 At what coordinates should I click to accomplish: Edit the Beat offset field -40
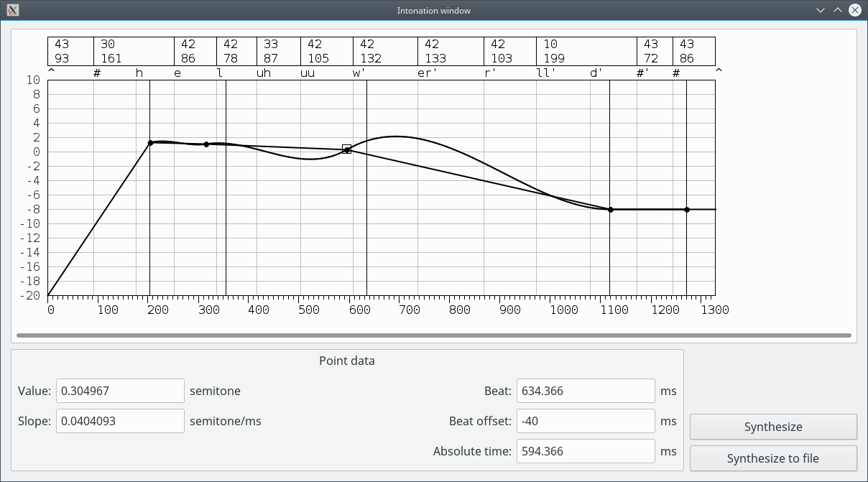[x=586, y=421]
